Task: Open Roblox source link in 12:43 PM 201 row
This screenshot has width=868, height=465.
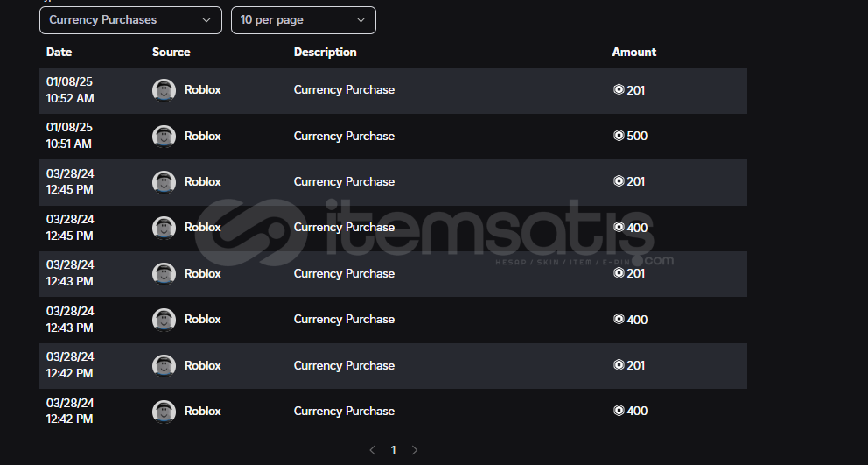Action: [x=203, y=274]
